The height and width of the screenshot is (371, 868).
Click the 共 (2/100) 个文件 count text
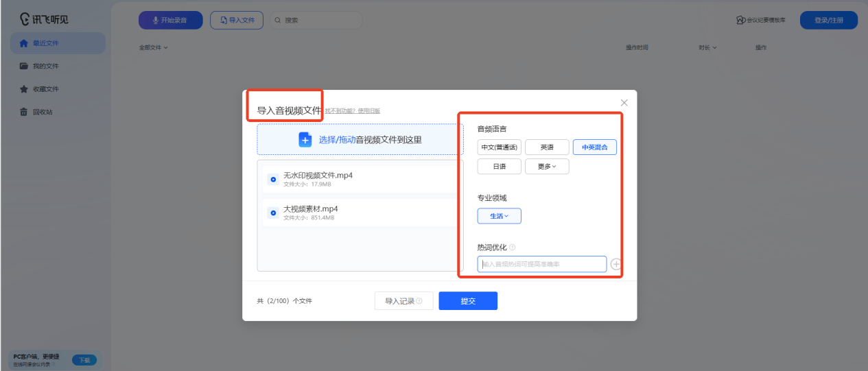(284, 301)
